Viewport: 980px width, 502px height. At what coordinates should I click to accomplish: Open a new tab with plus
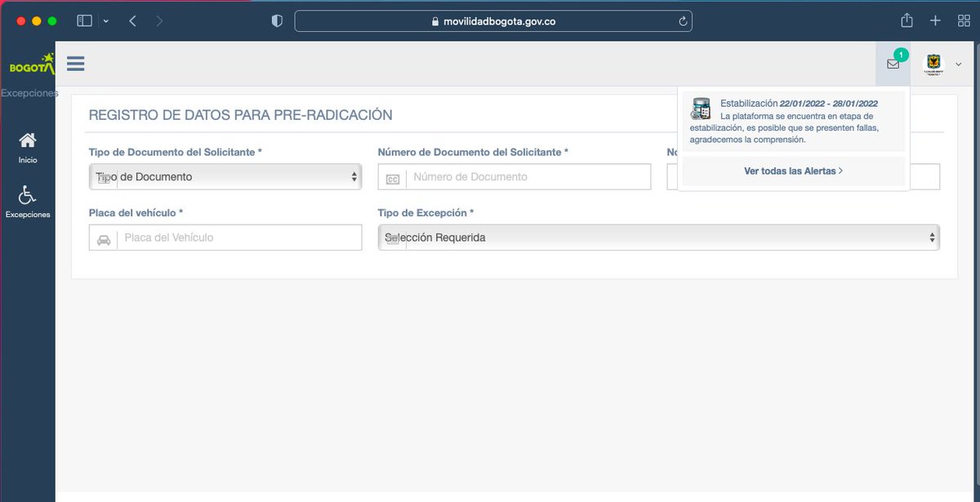[936, 21]
